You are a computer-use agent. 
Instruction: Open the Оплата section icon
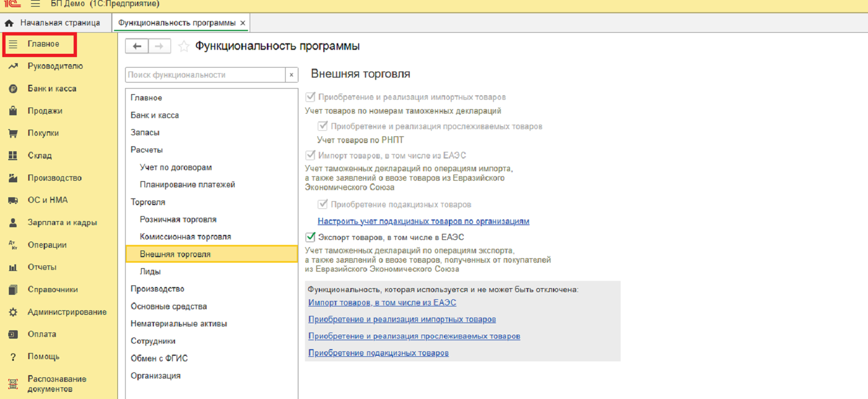pyautogui.click(x=13, y=335)
